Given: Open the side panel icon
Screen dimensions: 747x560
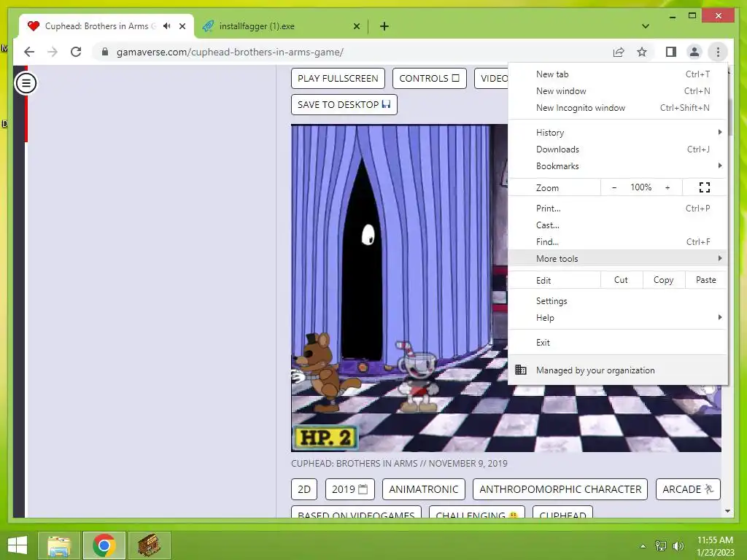Looking at the screenshot, I should pyautogui.click(x=671, y=52).
